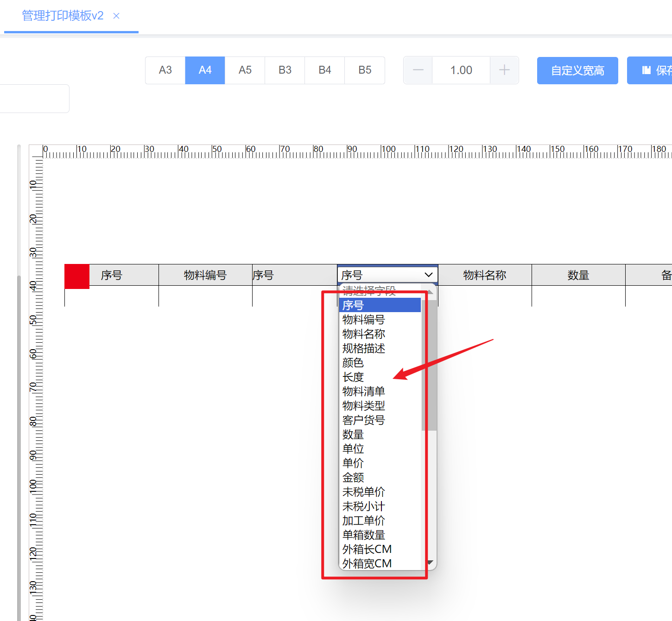Viewport: 672px width, 621px height.
Task: Open the 自定义宽高 custom size button
Action: 577,70
